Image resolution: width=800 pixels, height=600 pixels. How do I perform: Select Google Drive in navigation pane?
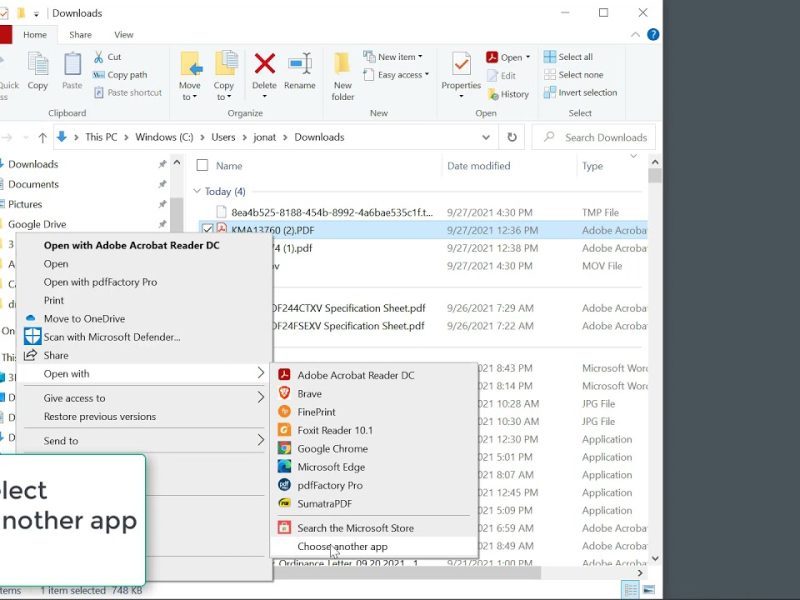coord(37,224)
